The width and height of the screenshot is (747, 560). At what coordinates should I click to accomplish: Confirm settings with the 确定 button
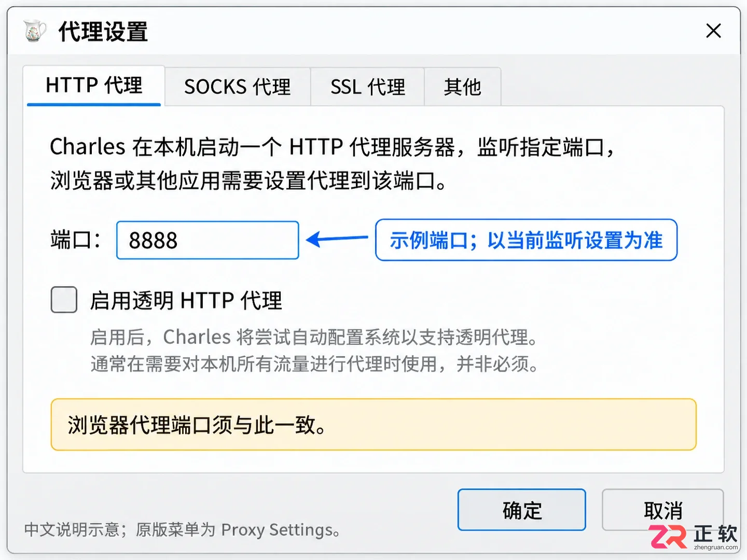pos(522,510)
